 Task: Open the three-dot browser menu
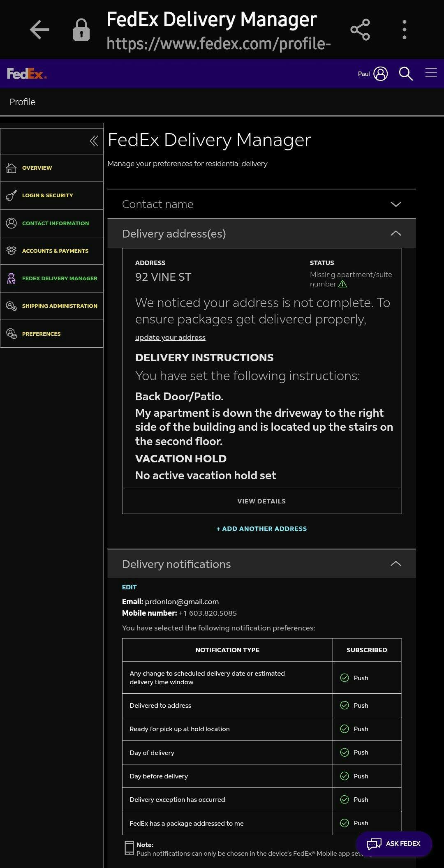coord(405,30)
